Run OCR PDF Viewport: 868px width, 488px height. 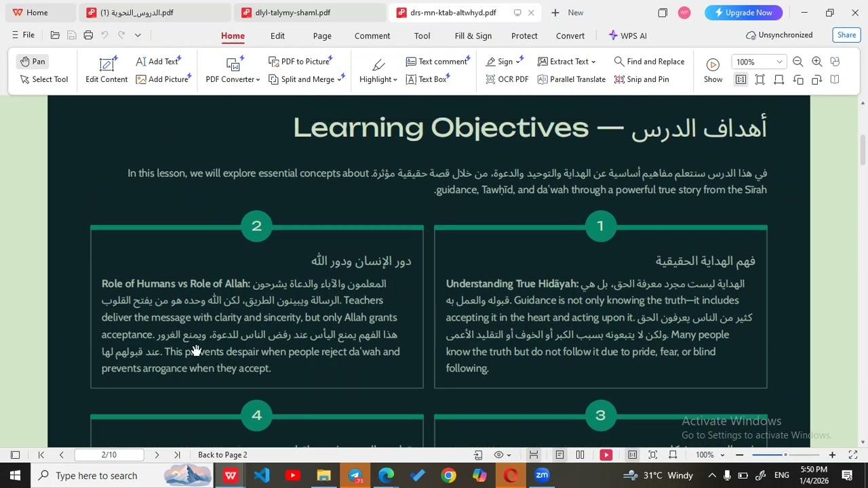[507, 79]
